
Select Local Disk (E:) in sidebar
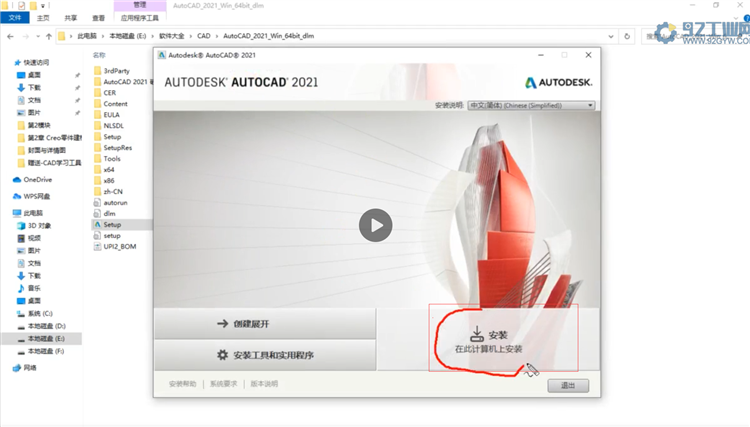click(46, 339)
